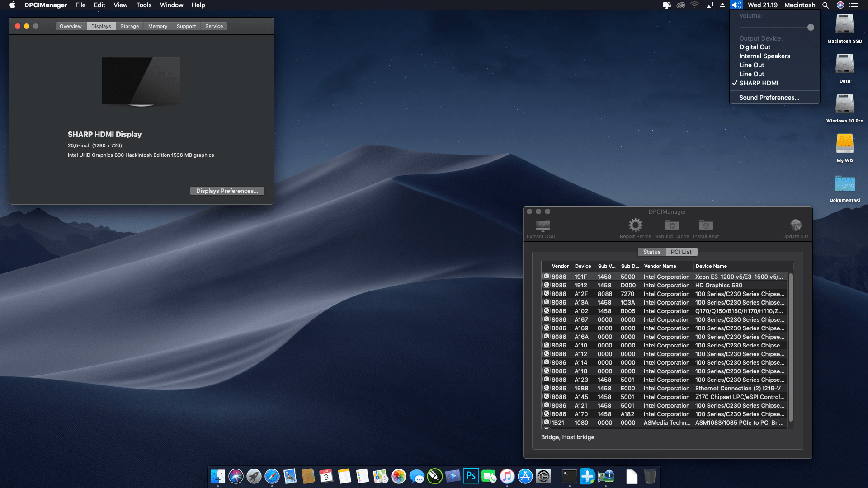The height and width of the screenshot is (488, 868).
Task: Switch to the Storage tab
Action: pyautogui.click(x=129, y=26)
